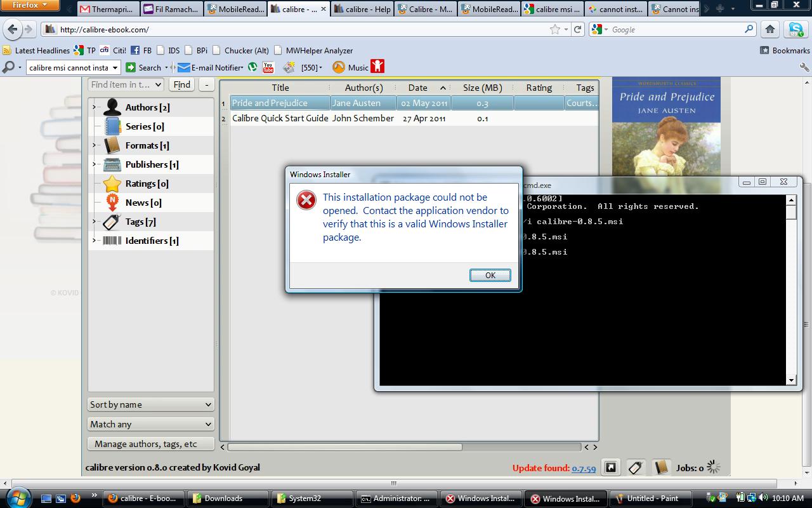Image resolution: width=812 pixels, height=508 pixels.
Task: Click the Windows Start orb
Action: tap(17, 498)
